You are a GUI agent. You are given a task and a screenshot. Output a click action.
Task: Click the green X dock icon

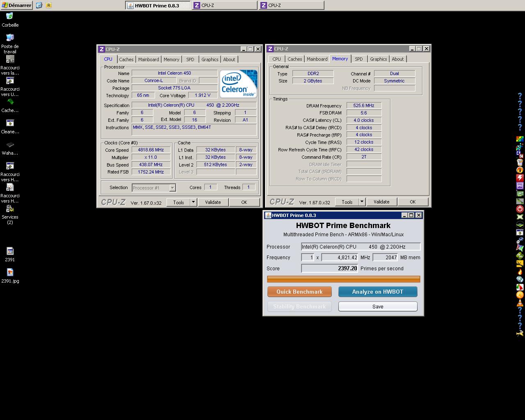(x=520, y=217)
